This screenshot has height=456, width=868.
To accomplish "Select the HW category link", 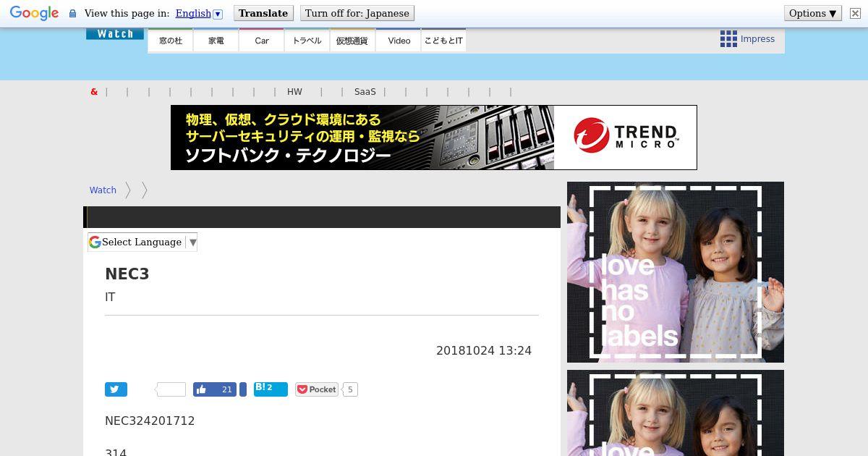I will coord(294,92).
